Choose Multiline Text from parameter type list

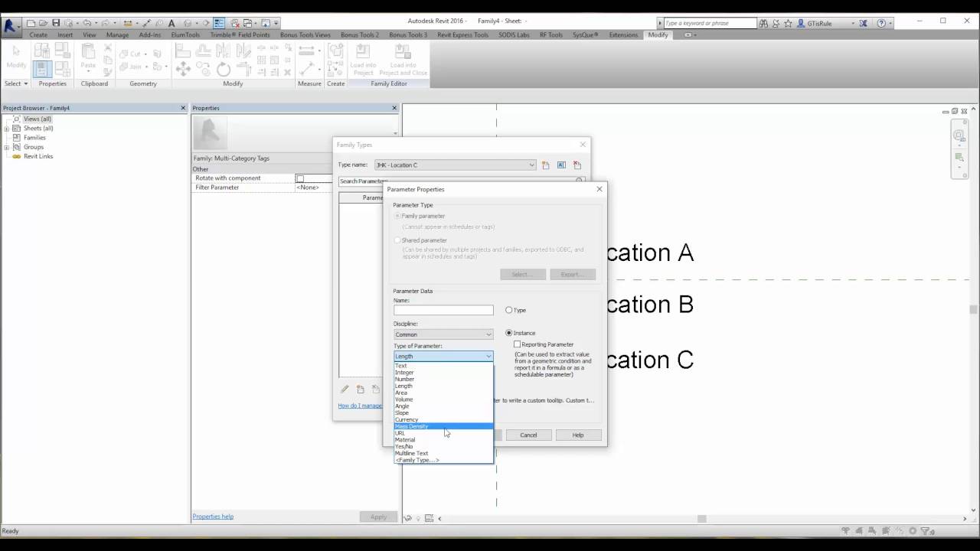tap(443, 453)
